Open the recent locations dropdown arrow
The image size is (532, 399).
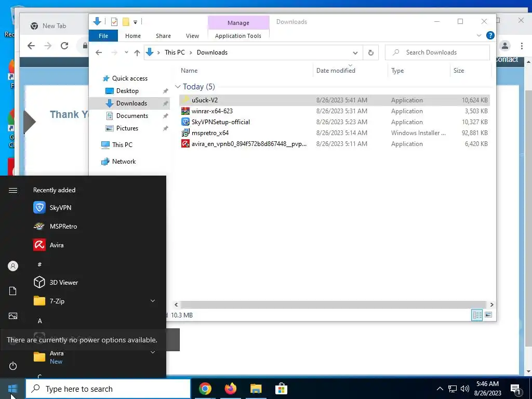pyautogui.click(x=126, y=52)
